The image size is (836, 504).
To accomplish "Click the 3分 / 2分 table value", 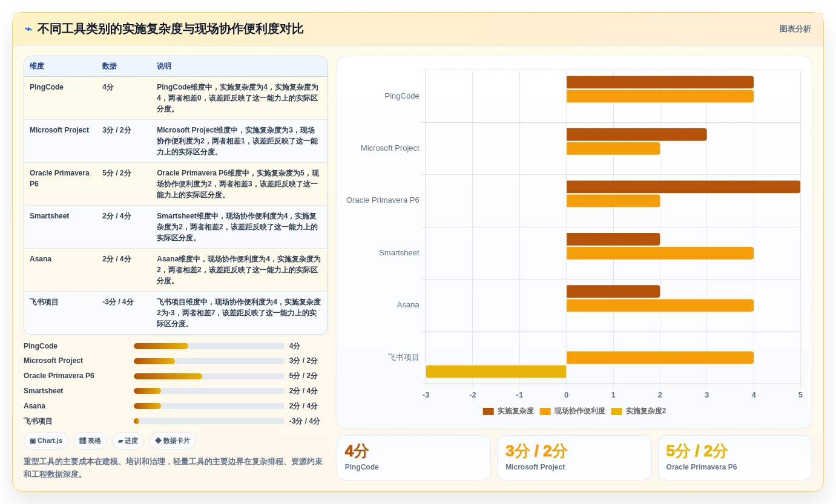I will (x=117, y=130).
